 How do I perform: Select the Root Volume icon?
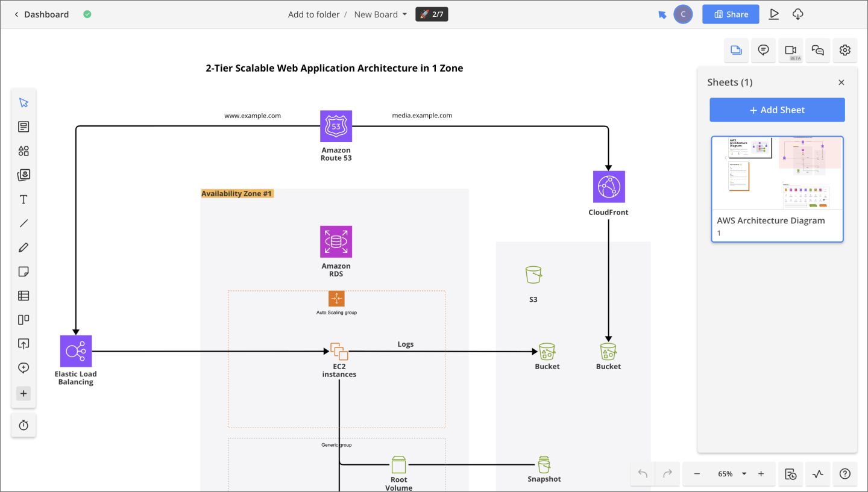coord(398,465)
